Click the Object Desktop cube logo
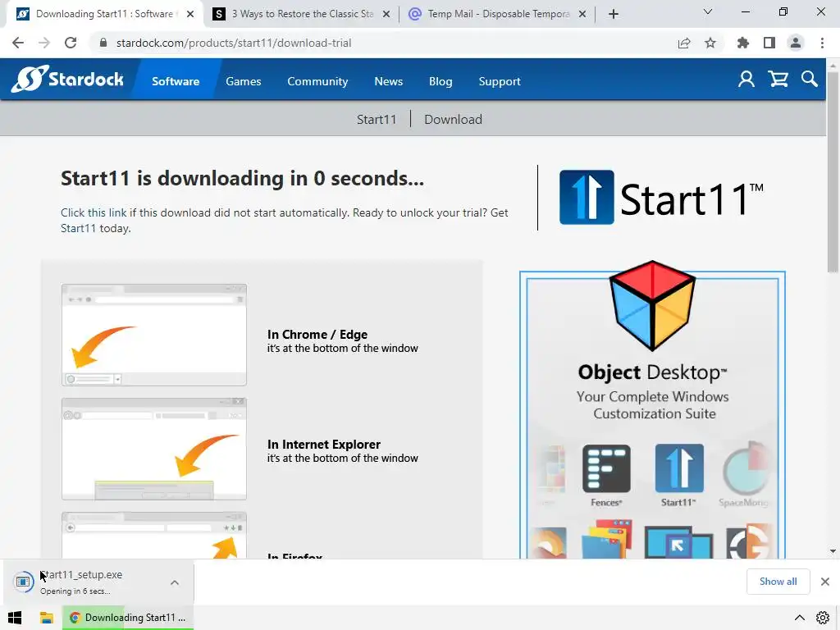 (x=652, y=305)
